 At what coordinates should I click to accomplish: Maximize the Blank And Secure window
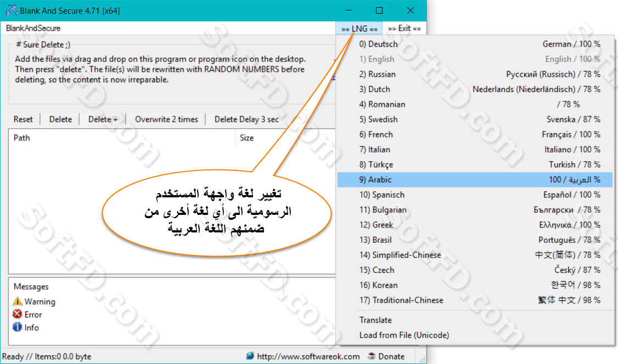(x=379, y=10)
